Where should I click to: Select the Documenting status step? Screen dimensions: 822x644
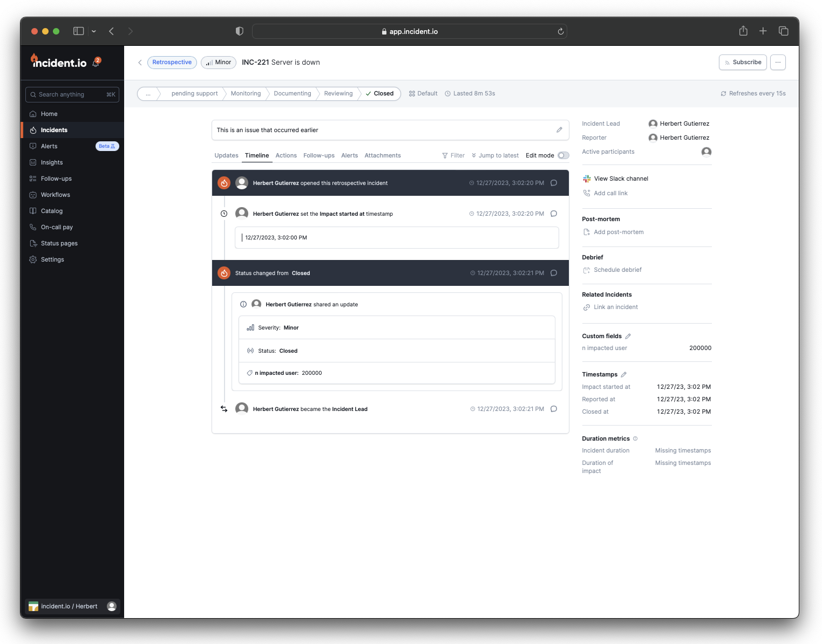(x=292, y=94)
